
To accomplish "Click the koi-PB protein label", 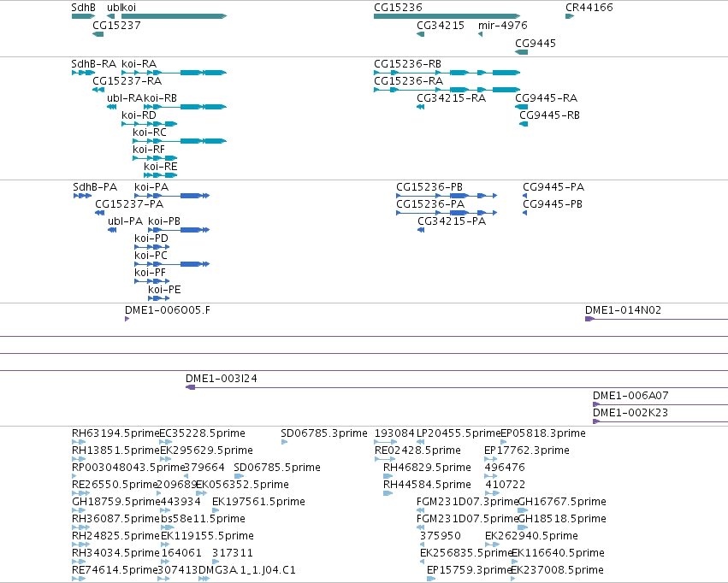I will [164, 221].
